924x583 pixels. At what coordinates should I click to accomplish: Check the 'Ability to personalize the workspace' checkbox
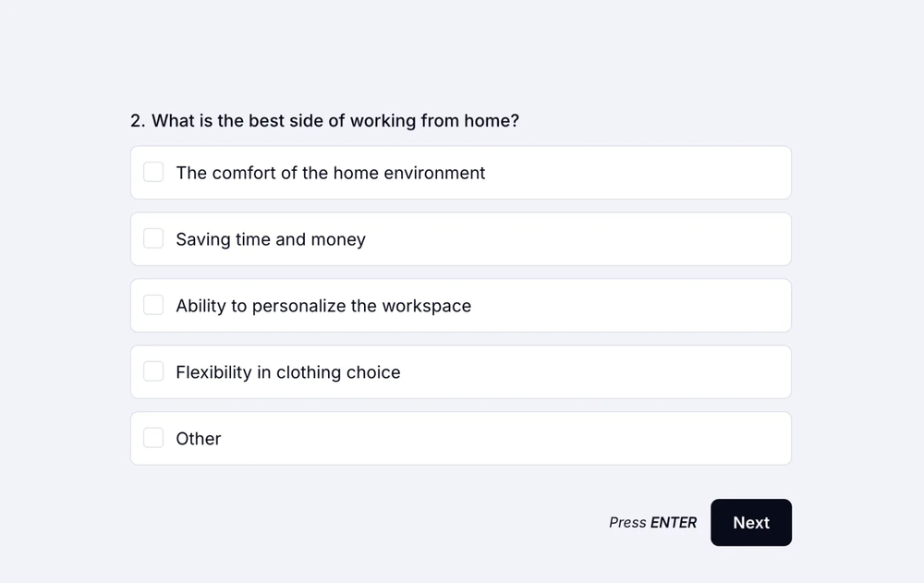(153, 305)
